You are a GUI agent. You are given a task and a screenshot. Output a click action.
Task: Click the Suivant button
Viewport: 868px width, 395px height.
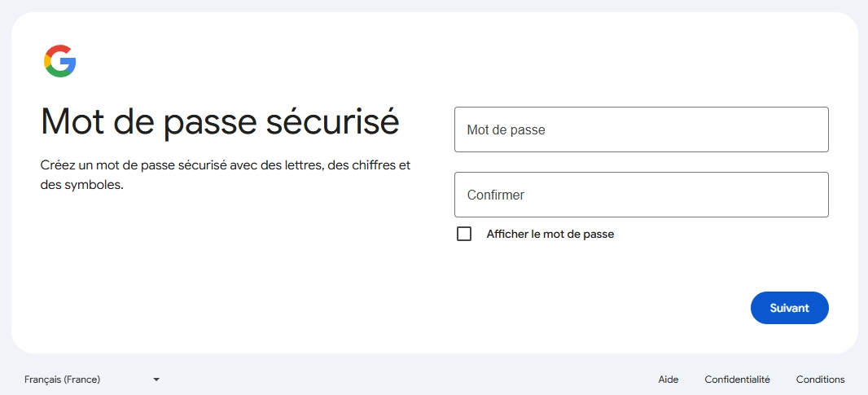789,308
